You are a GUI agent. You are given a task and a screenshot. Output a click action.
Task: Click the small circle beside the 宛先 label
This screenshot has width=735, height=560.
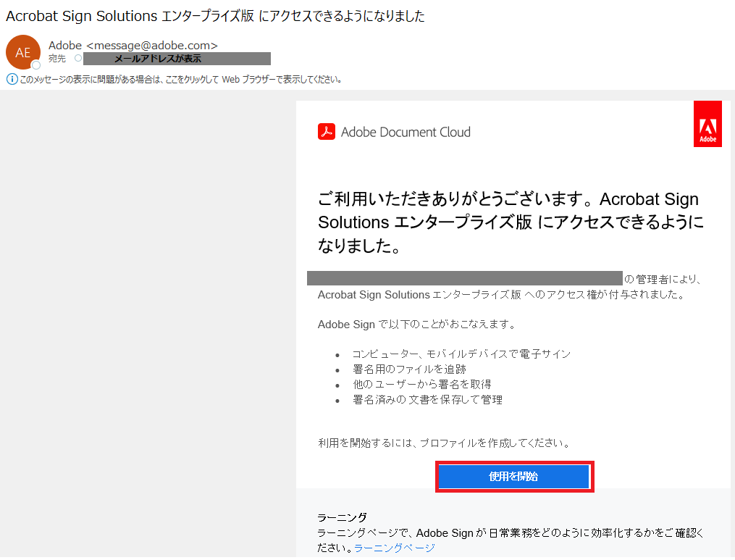pyautogui.click(x=77, y=59)
